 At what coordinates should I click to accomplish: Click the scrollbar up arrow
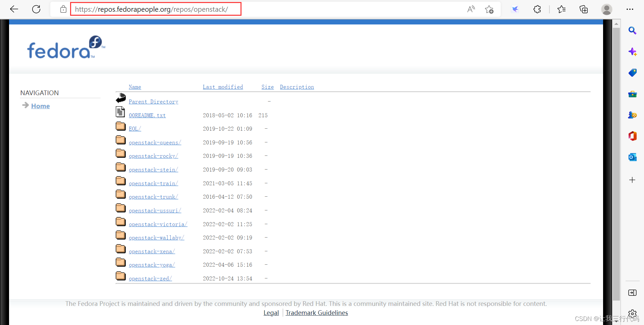[616, 24]
